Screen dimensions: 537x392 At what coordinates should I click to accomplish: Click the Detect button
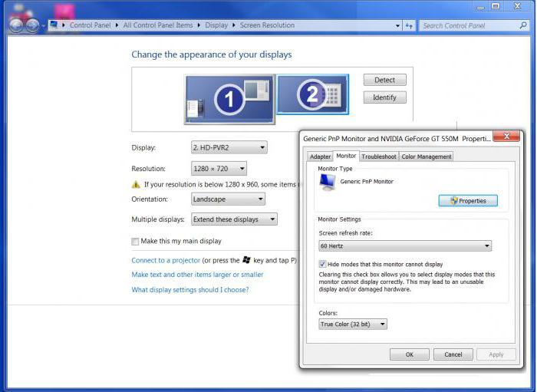(x=385, y=80)
